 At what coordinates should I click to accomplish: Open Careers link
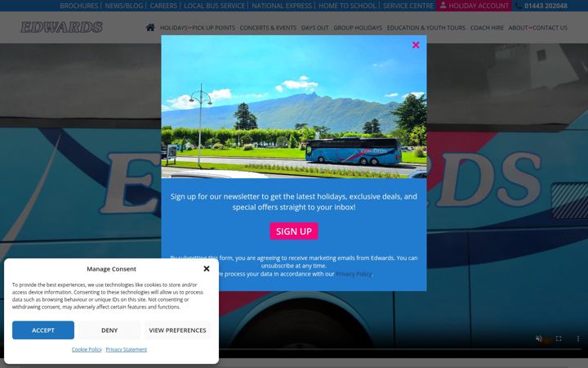163,6
